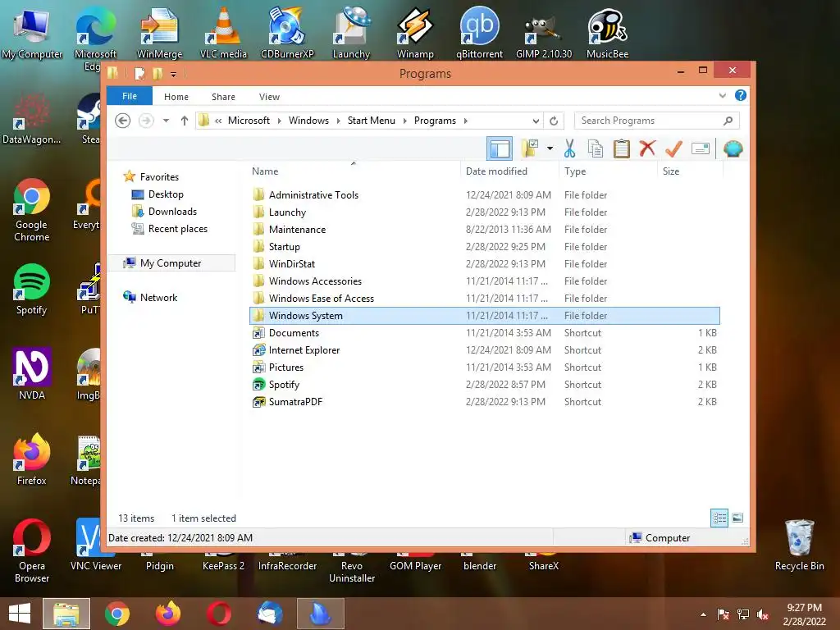Click the Windows breadcrumb in address bar
The height and width of the screenshot is (630, 840).
(308, 121)
